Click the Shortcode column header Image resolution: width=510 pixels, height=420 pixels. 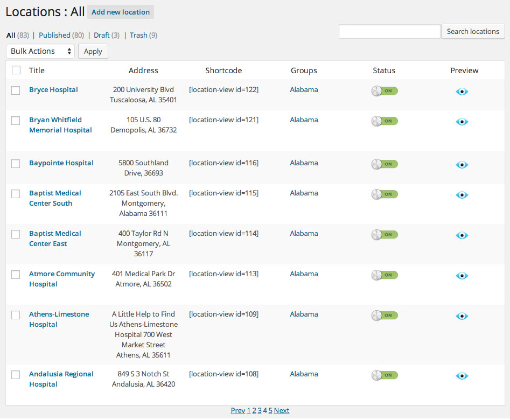click(223, 71)
